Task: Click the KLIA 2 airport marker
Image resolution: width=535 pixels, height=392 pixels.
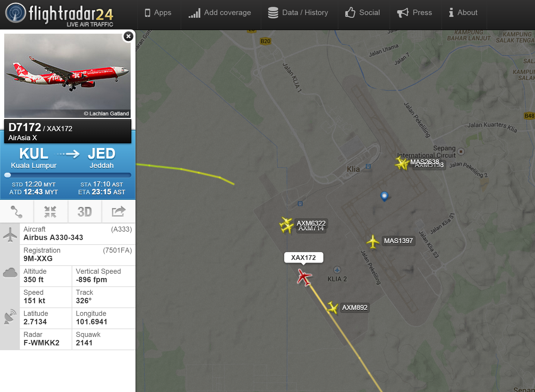Action: [337, 270]
